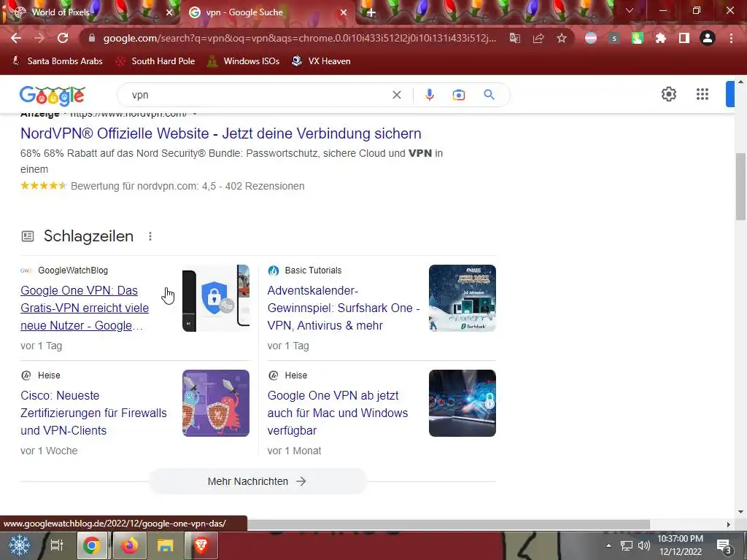This screenshot has height=560, width=747.
Task: Open tab search chevron in title bar
Action: click(x=630, y=10)
